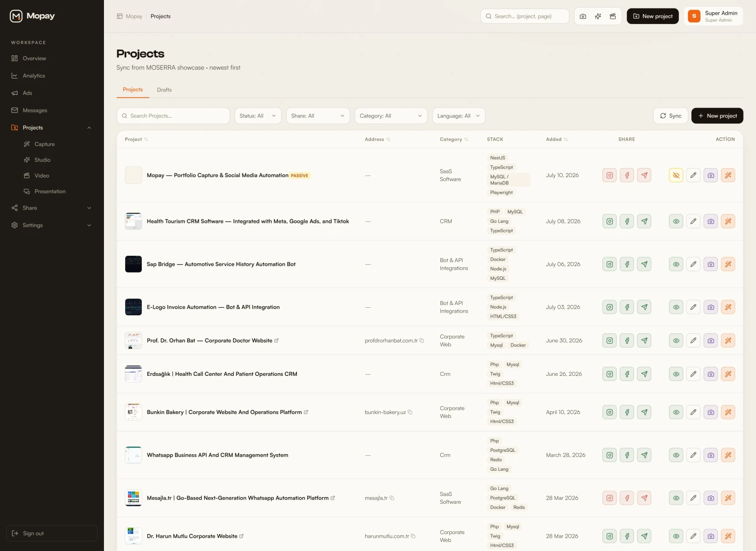Open the Status: All filter dropdown
The width and height of the screenshot is (756, 551).
pyautogui.click(x=258, y=116)
